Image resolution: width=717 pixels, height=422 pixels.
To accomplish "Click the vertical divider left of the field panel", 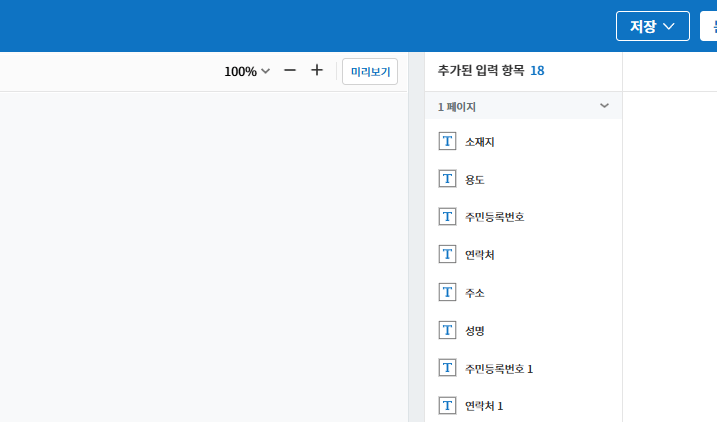I will 416,250.
